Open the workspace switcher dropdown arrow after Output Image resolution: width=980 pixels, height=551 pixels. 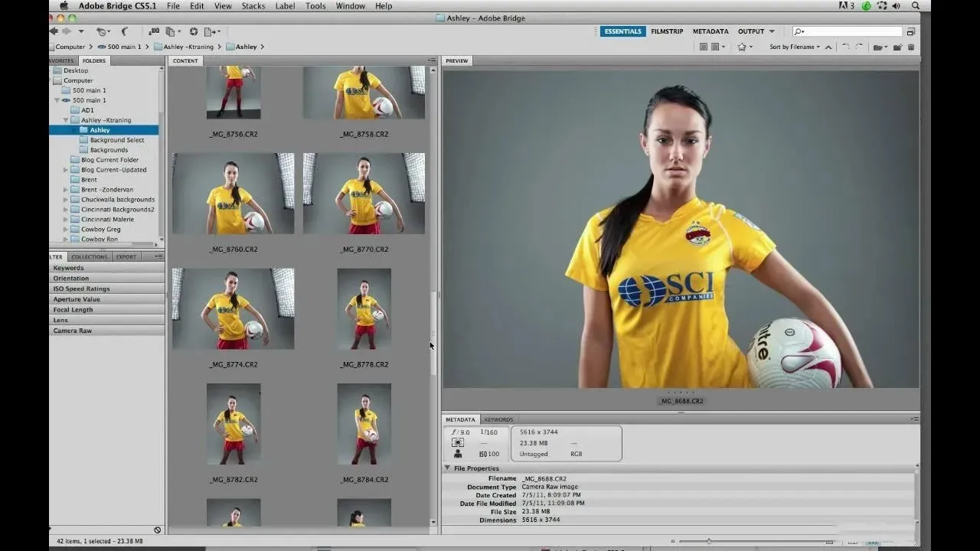point(772,31)
